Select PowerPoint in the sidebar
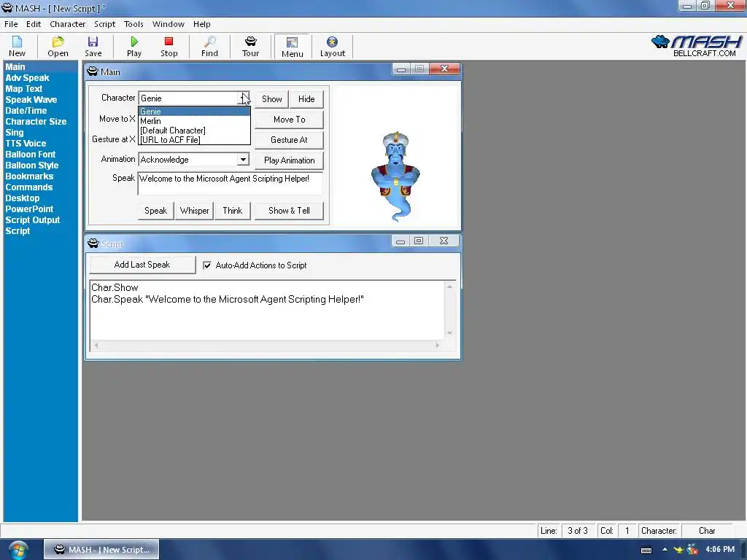Image resolution: width=747 pixels, height=560 pixels. click(29, 209)
